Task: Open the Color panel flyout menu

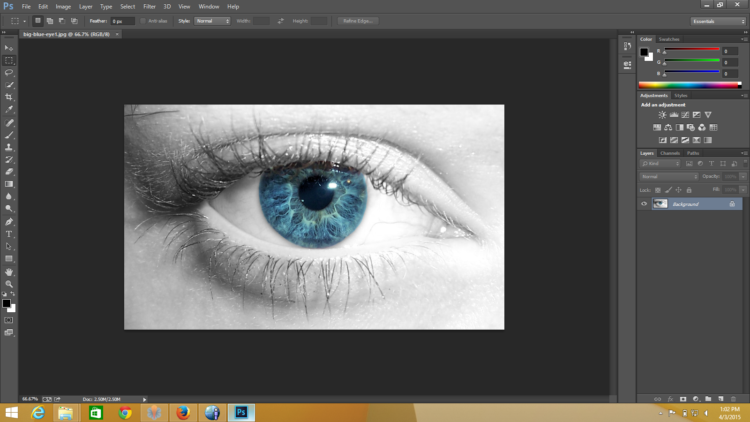Action: click(x=744, y=39)
